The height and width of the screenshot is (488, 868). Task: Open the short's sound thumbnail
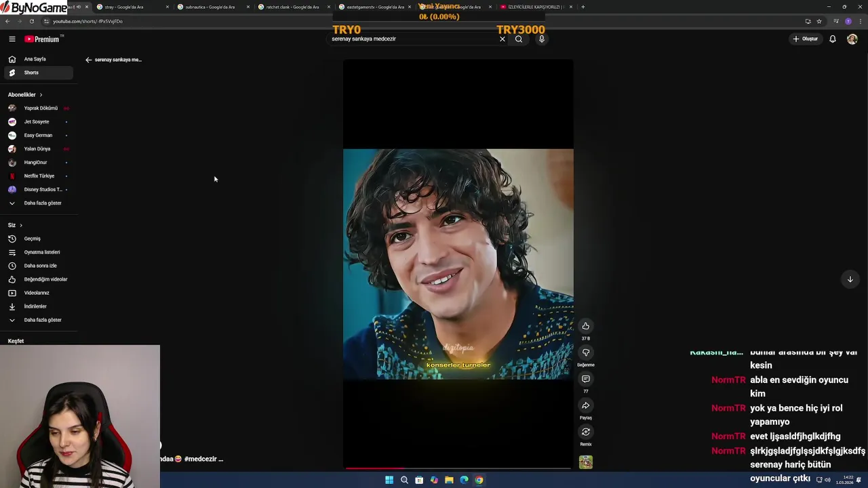tap(586, 462)
